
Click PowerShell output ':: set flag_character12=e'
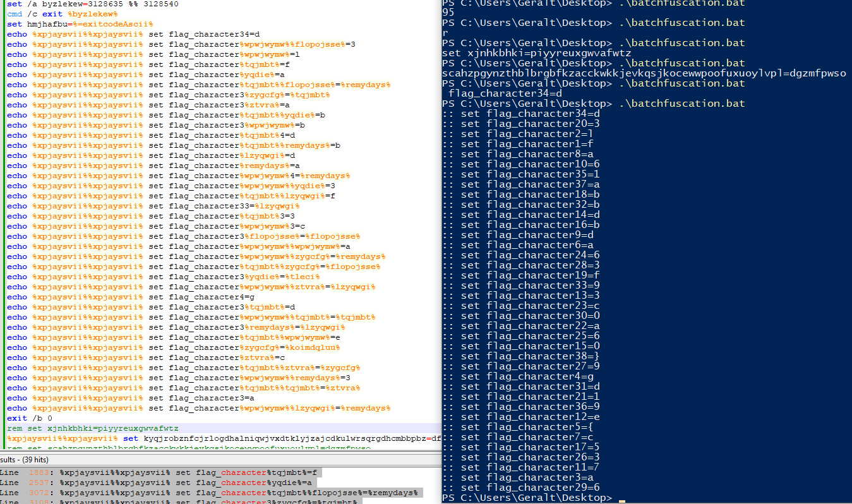tap(522, 417)
